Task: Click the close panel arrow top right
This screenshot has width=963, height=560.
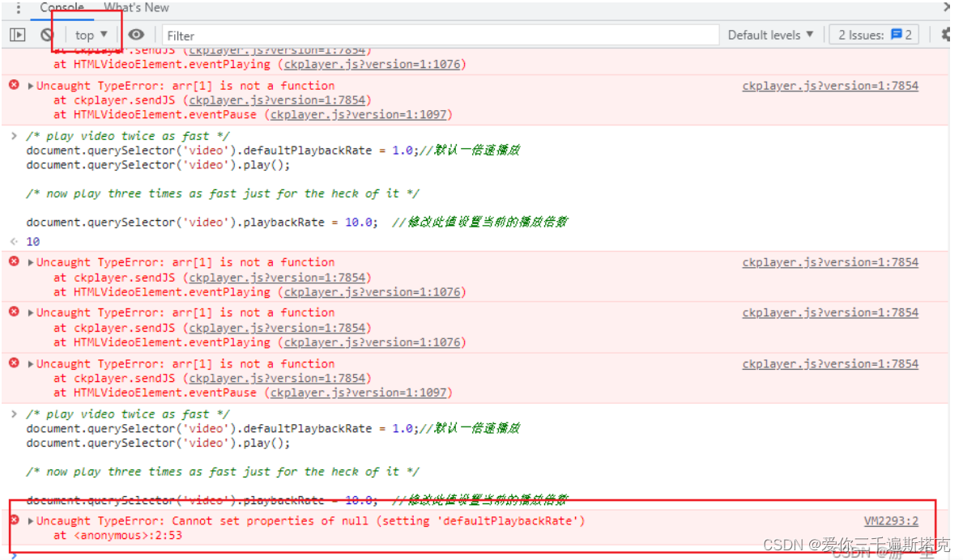Action: 946,7
